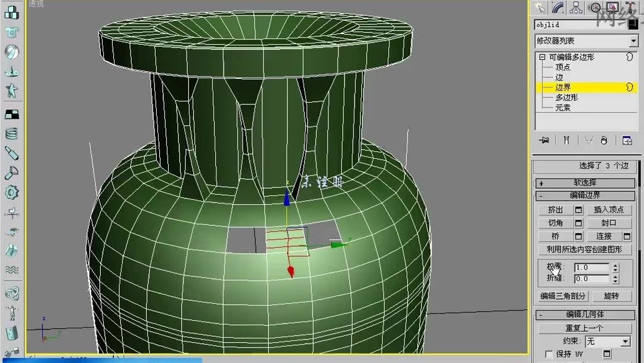Screen dimensions: 644x363
Task: Pin the modifier stack with pushpin icon
Action: coord(544,140)
